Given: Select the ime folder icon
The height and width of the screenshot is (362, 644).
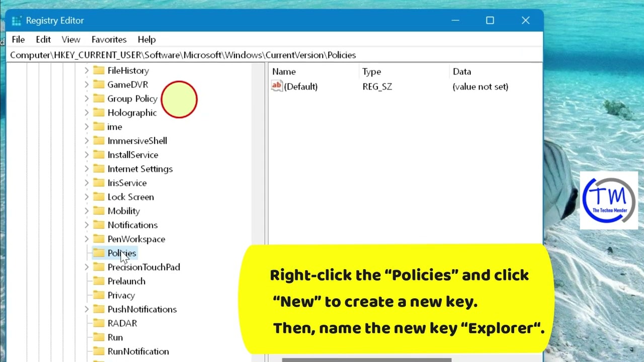Looking at the screenshot, I should 99,127.
